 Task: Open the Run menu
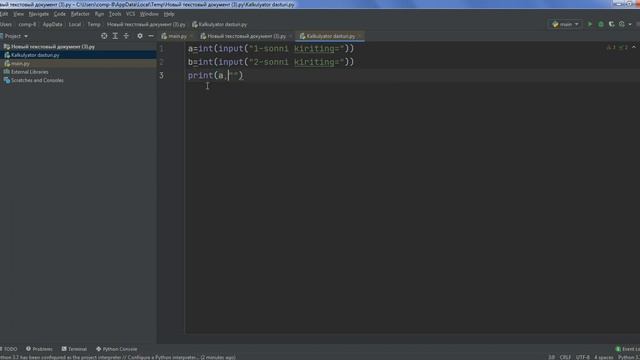[x=99, y=14]
